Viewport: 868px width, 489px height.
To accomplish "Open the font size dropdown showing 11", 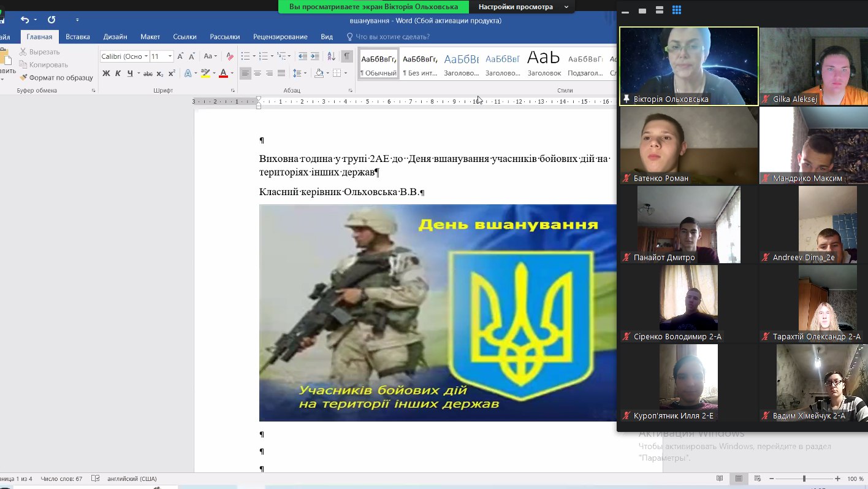I will pos(170,56).
